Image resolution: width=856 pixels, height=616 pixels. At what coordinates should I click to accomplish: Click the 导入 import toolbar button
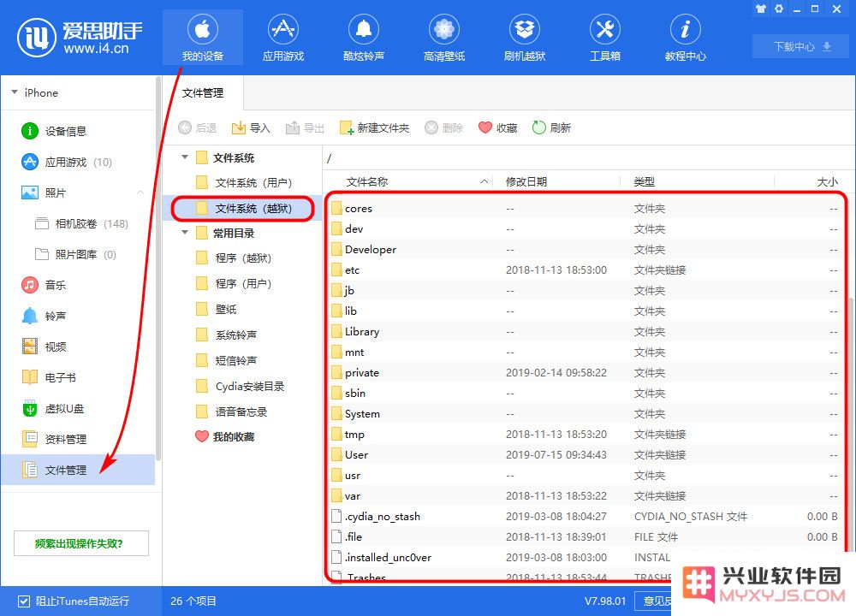coord(251,127)
